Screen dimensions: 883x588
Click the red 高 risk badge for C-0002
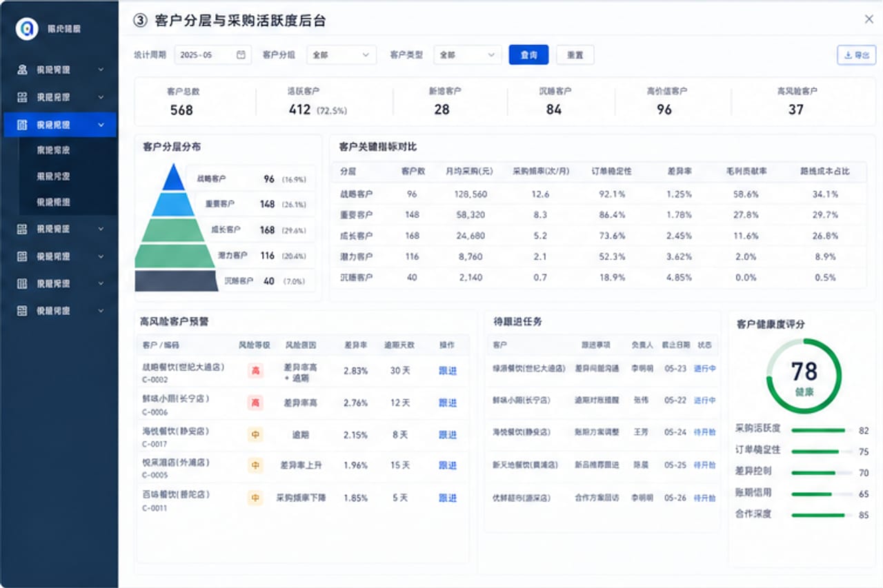coord(255,371)
